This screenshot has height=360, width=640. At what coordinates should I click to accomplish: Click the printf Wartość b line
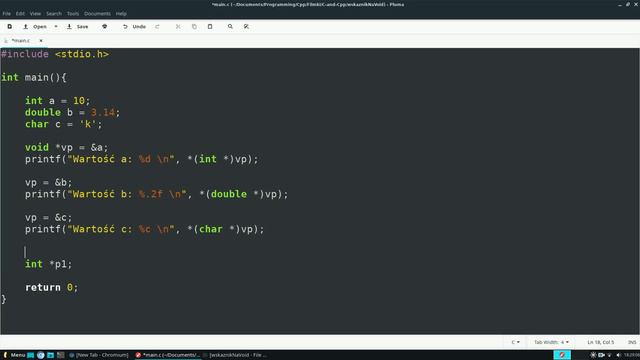156,194
